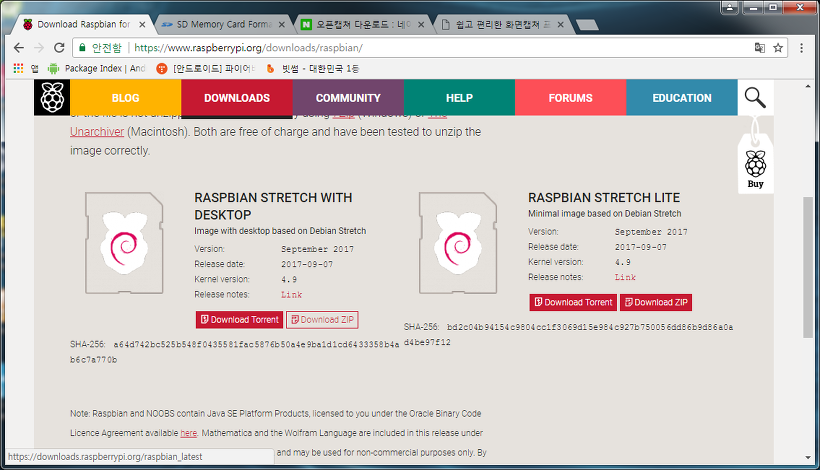Click the translate page icon in address bar
The image size is (820, 470).
coord(760,48)
